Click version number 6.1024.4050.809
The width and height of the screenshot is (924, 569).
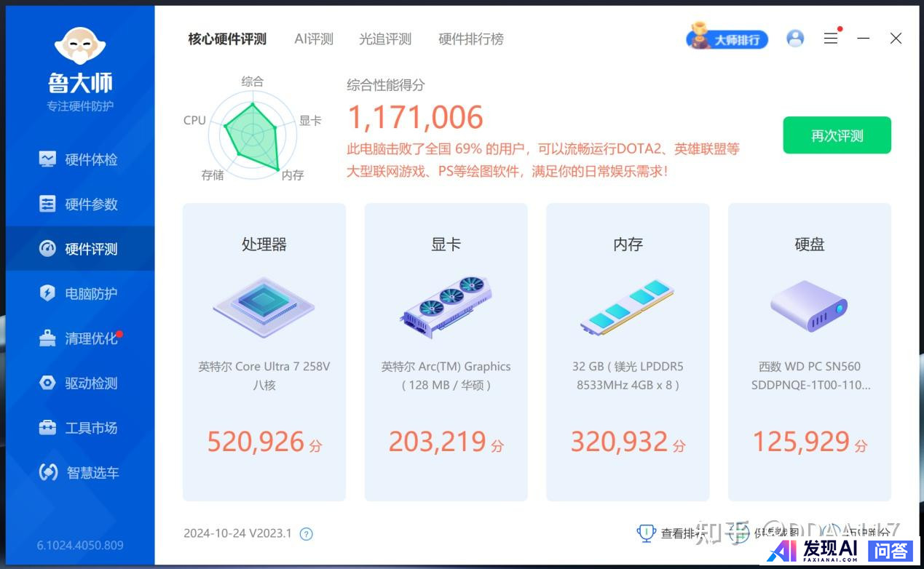(80, 545)
